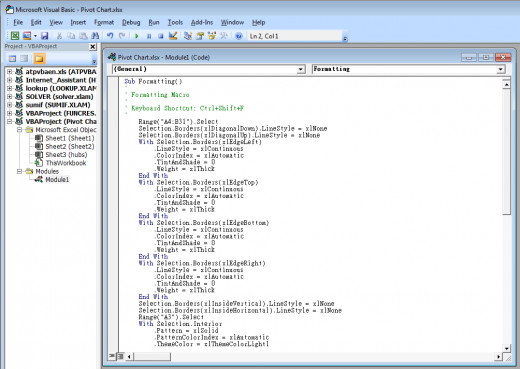Expand the VBAProject (FUNCRES) node
Viewport: 520px width, 369px height.
pos(10,113)
